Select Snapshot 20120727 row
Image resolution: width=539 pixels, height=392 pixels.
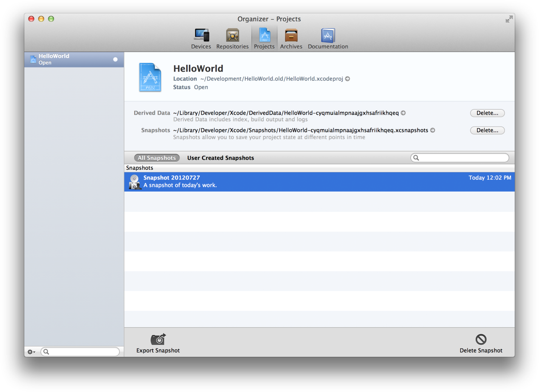(319, 182)
